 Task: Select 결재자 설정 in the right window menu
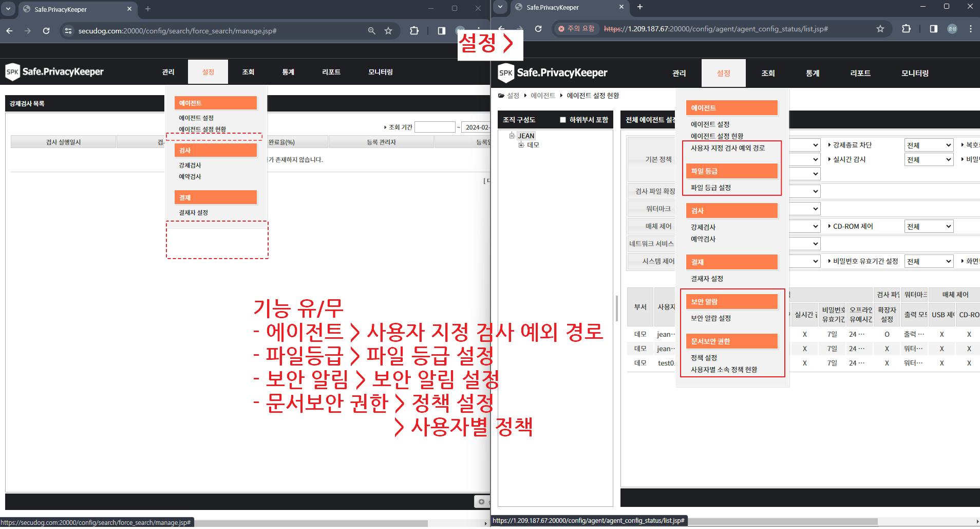click(x=707, y=279)
